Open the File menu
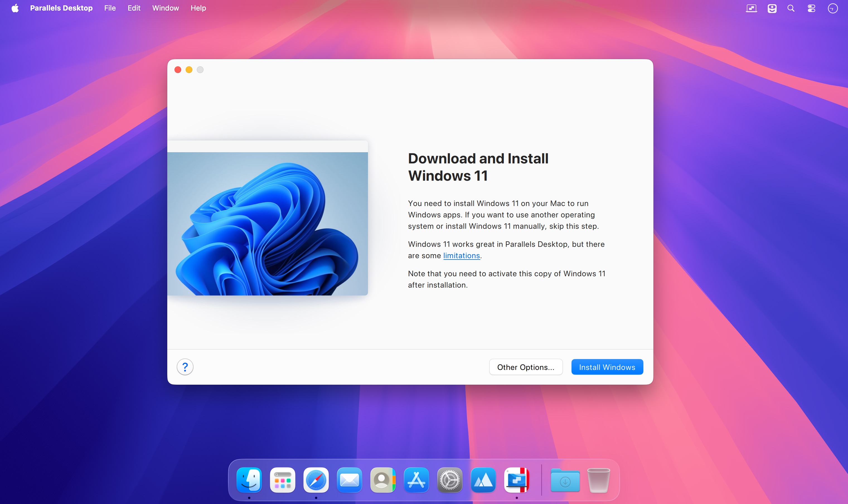This screenshot has width=848, height=504. tap(110, 8)
